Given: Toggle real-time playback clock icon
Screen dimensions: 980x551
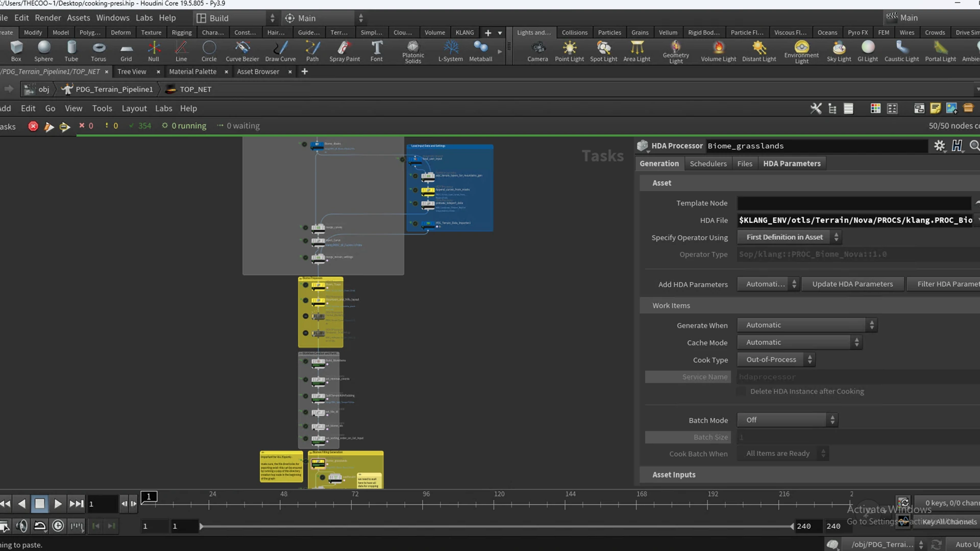Looking at the screenshot, I should click(58, 526).
